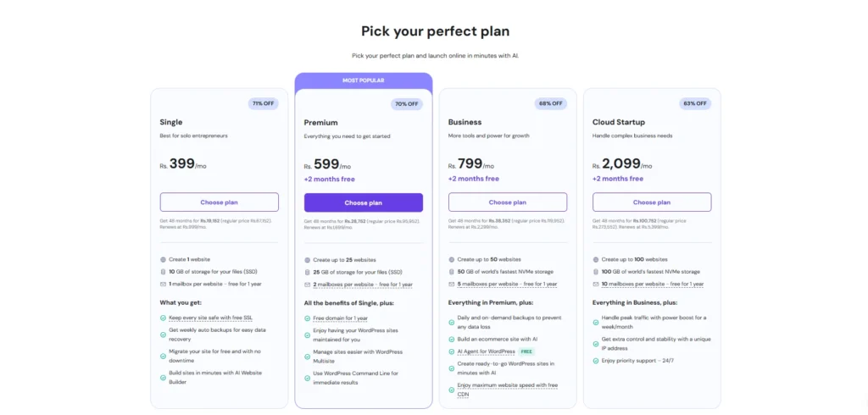868x415 pixels.
Task: Click checkmark icon beside "AI Agent for WordPress"
Action: tap(451, 351)
